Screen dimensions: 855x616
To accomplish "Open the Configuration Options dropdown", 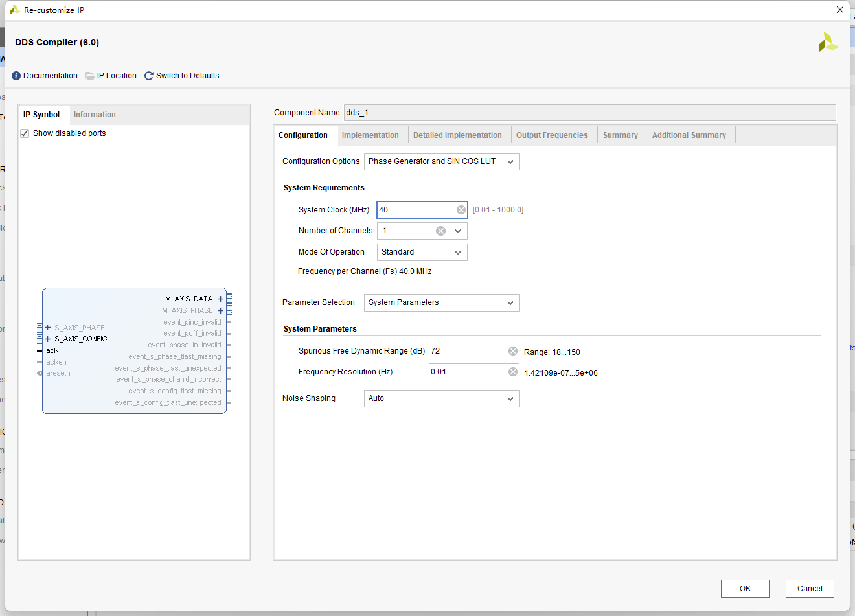I will [442, 161].
